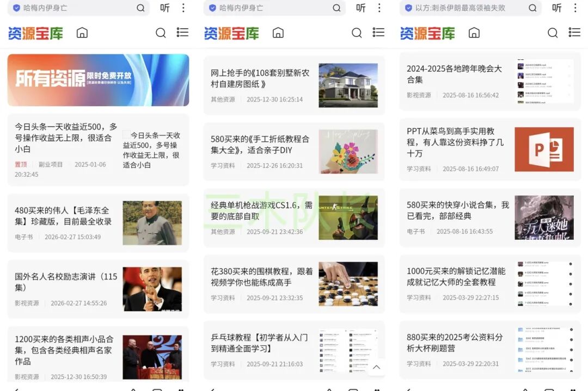Tap the PowerPoint logo thumbnail

pos(544,150)
